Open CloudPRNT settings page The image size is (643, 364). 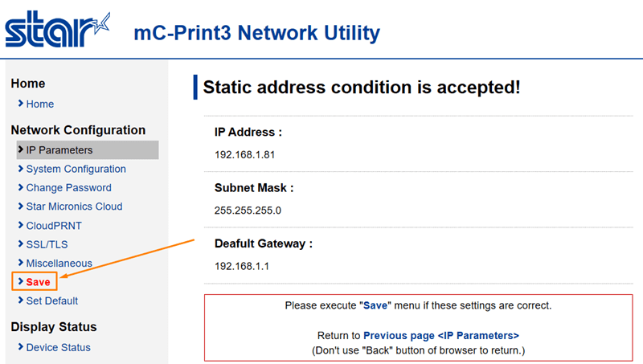pos(54,226)
